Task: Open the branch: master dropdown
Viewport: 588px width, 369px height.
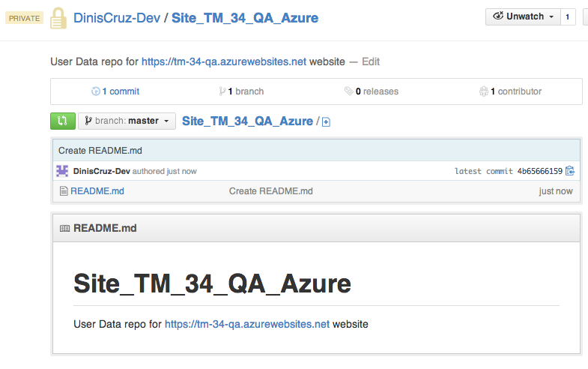Action: [x=127, y=121]
